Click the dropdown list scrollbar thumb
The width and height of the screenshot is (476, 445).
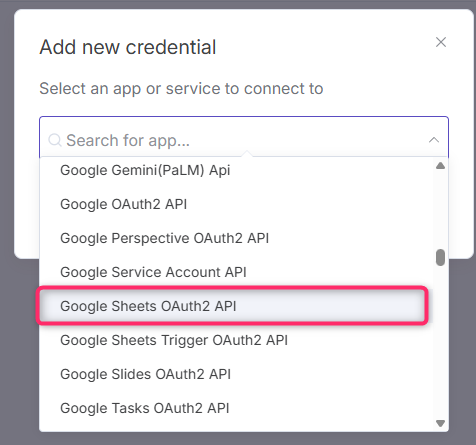pos(440,257)
